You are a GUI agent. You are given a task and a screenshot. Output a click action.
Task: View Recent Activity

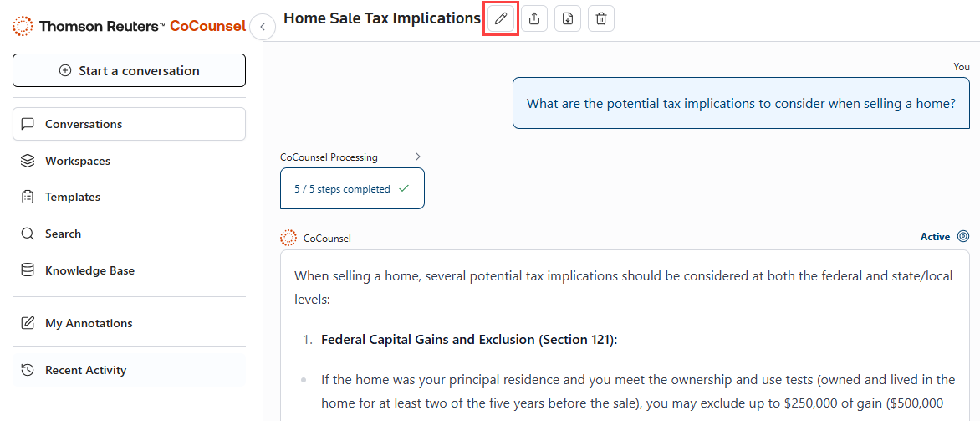[x=85, y=370]
